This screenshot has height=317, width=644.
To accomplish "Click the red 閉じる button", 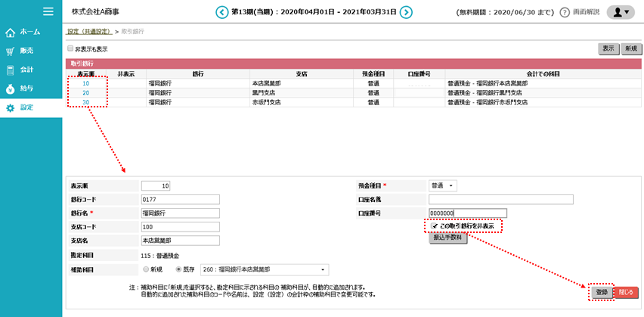I will tap(627, 292).
